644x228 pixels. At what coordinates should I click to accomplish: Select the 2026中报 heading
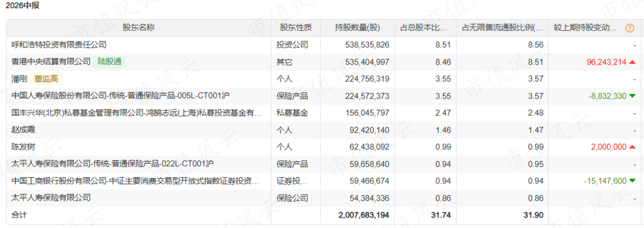point(22,6)
